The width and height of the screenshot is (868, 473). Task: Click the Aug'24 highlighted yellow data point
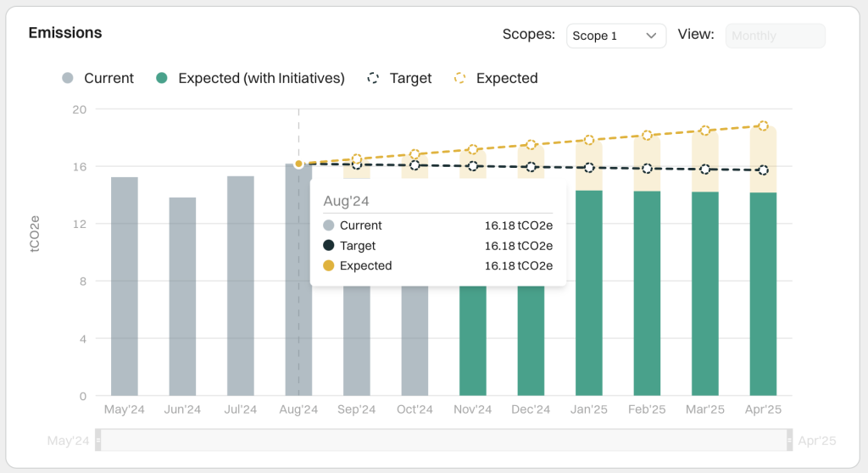[x=298, y=164]
